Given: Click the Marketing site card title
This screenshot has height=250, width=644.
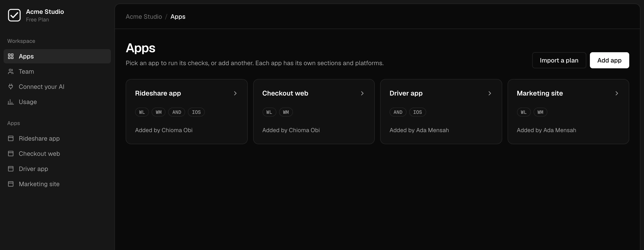Looking at the screenshot, I should click(540, 93).
